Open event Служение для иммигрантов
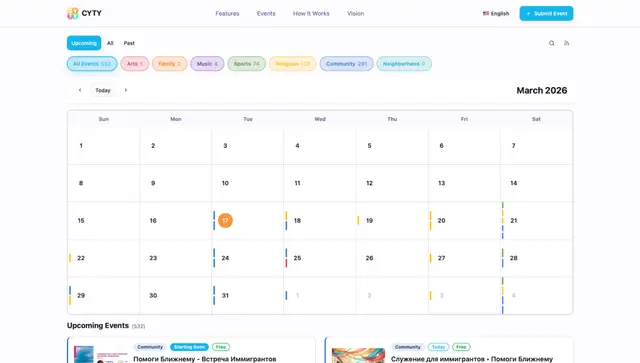This screenshot has height=363, width=640. click(472, 359)
